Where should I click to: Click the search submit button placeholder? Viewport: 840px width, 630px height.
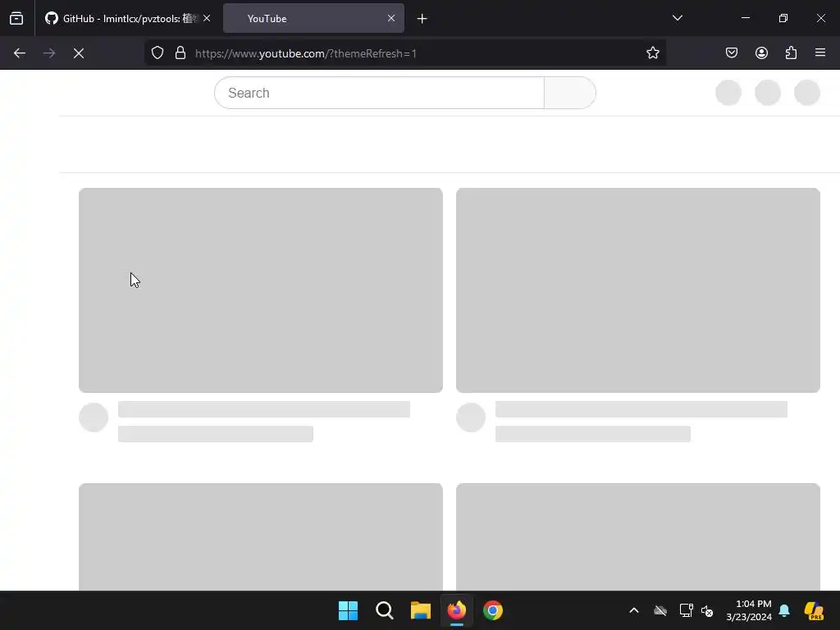tap(570, 93)
